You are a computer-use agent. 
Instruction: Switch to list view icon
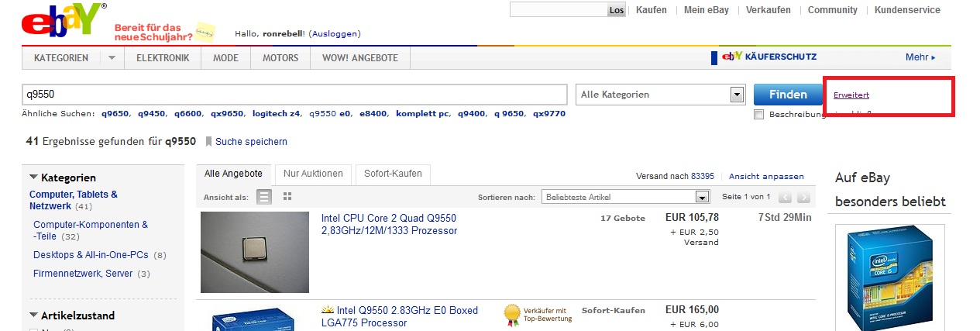pos(264,197)
